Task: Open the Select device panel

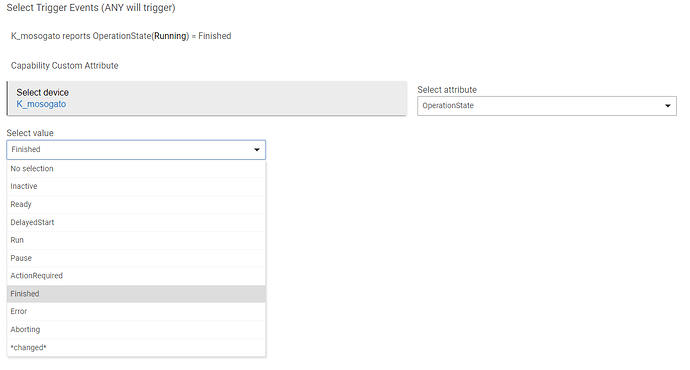Action: coord(206,98)
